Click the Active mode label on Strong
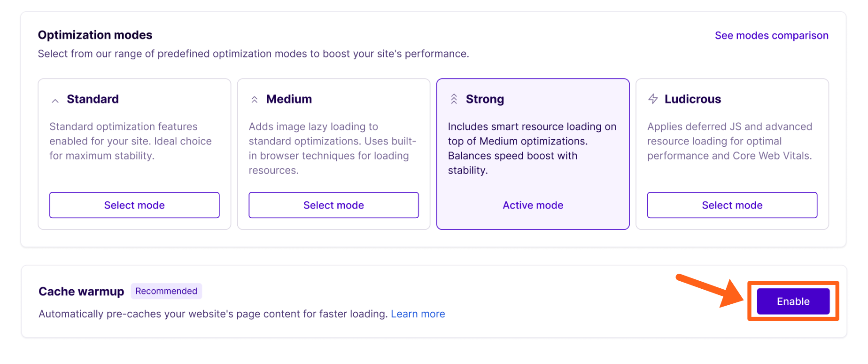868x364 pixels. (x=533, y=205)
